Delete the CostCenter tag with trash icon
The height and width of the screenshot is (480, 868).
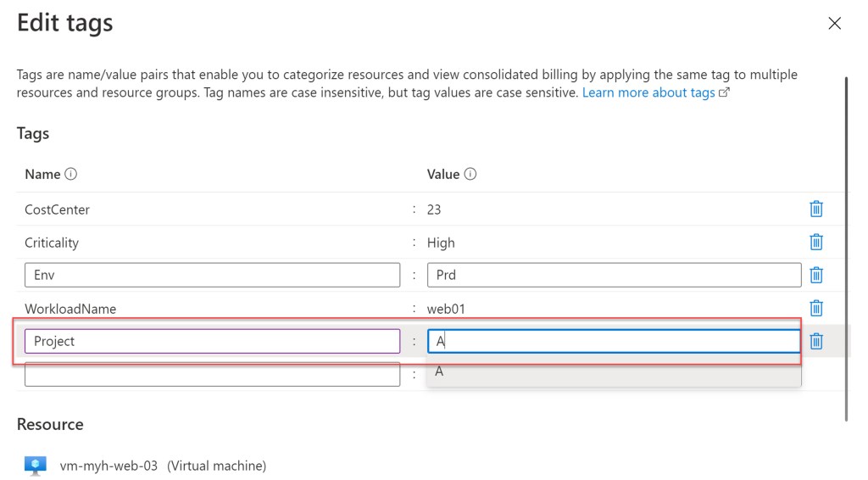[816, 209]
